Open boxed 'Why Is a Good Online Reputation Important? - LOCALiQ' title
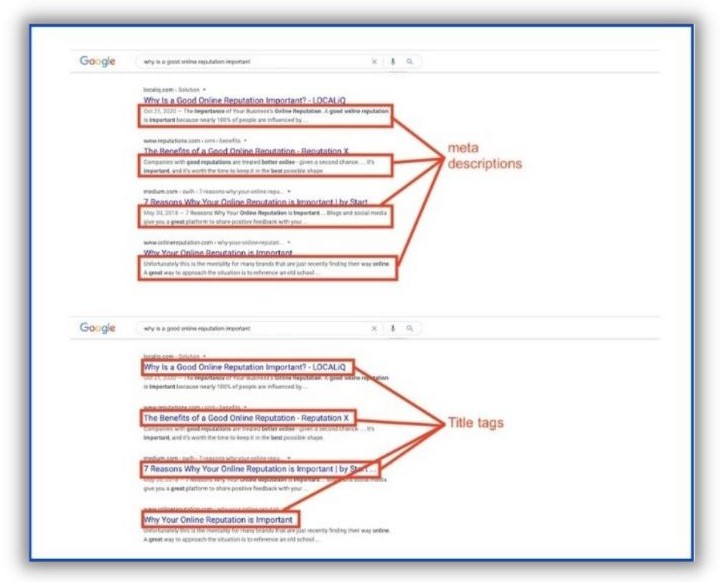Viewport: 721px width, 582px height. (247, 368)
